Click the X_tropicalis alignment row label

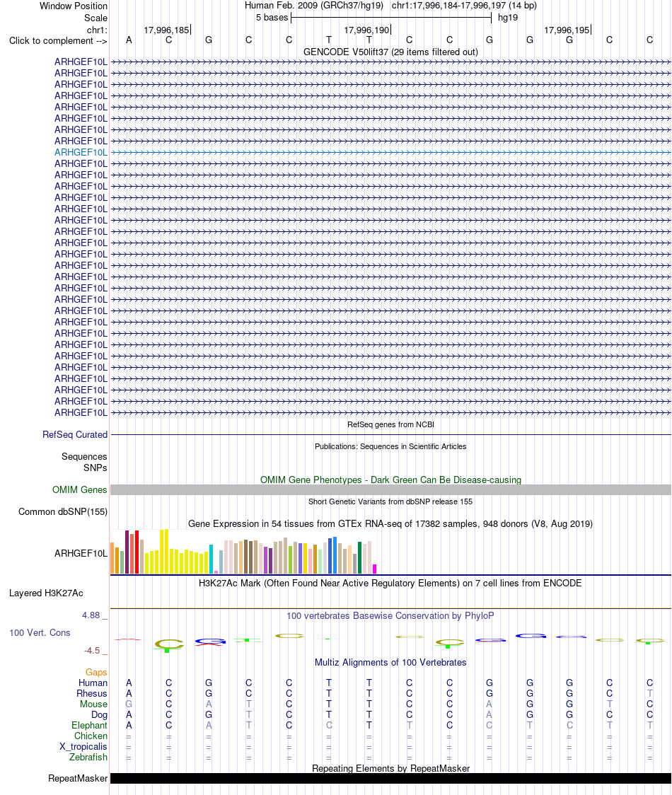(83, 746)
